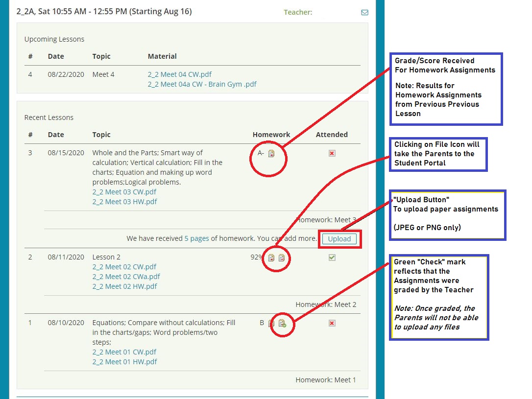The height and width of the screenshot is (399, 532).
Task: Open second homework file icon for Lesson 2
Action: [282, 258]
